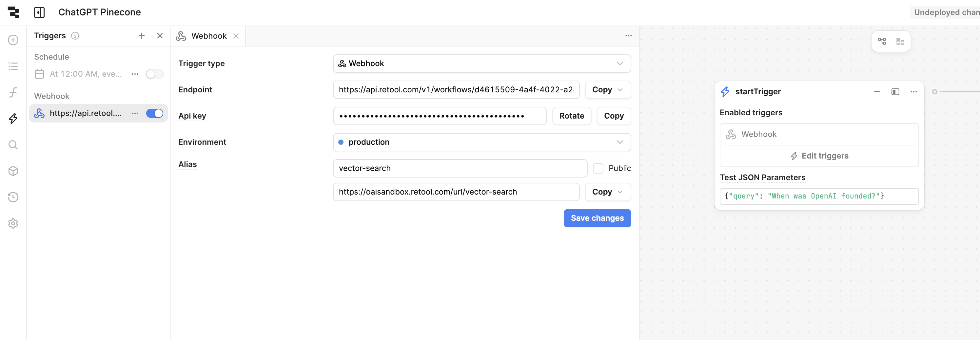
Task: Open the overflow menu on the startTrigger node
Action: pyautogui.click(x=914, y=92)
